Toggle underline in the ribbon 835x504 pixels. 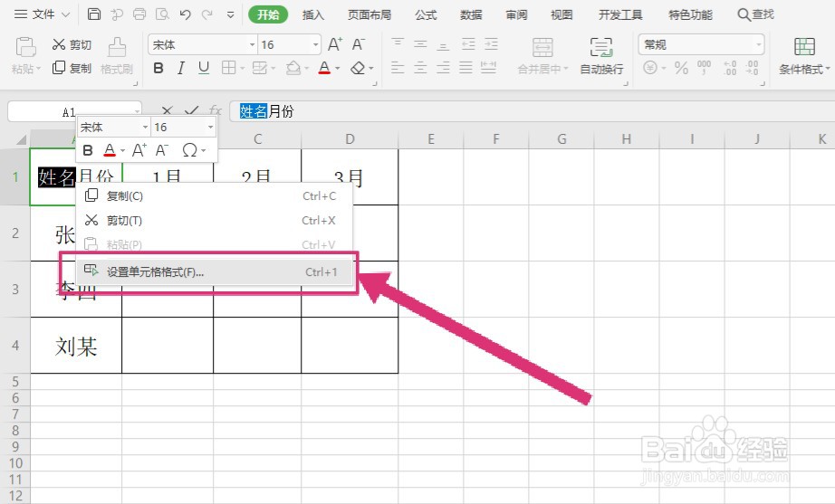pyautogui.click(x=204, y=68)
